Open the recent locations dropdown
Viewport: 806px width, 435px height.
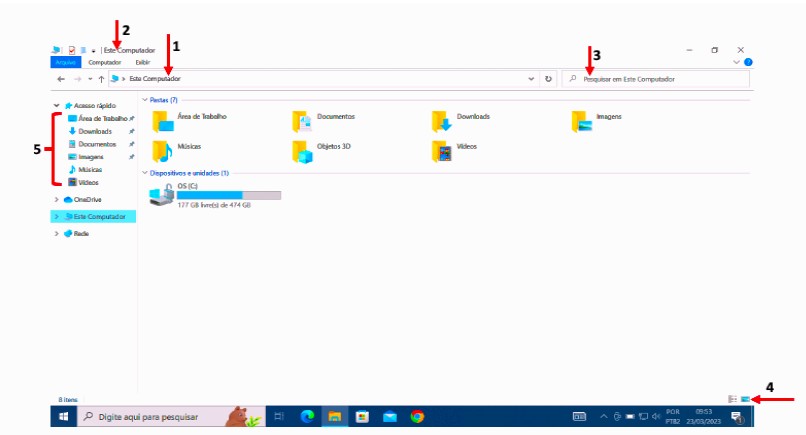[90, 79]
